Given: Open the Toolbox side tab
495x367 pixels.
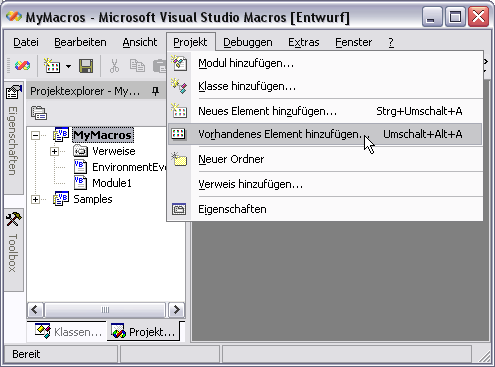Looking at the screenshot, I should click(x=13, y=250).
